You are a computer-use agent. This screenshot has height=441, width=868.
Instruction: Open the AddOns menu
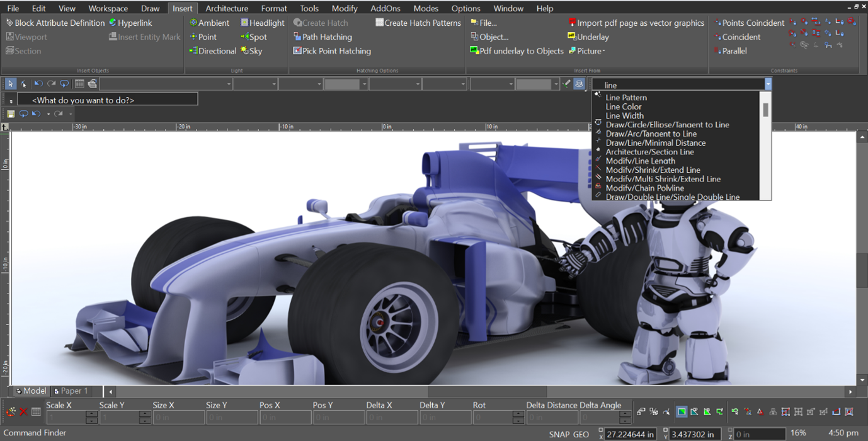click(x=385, y=8)
